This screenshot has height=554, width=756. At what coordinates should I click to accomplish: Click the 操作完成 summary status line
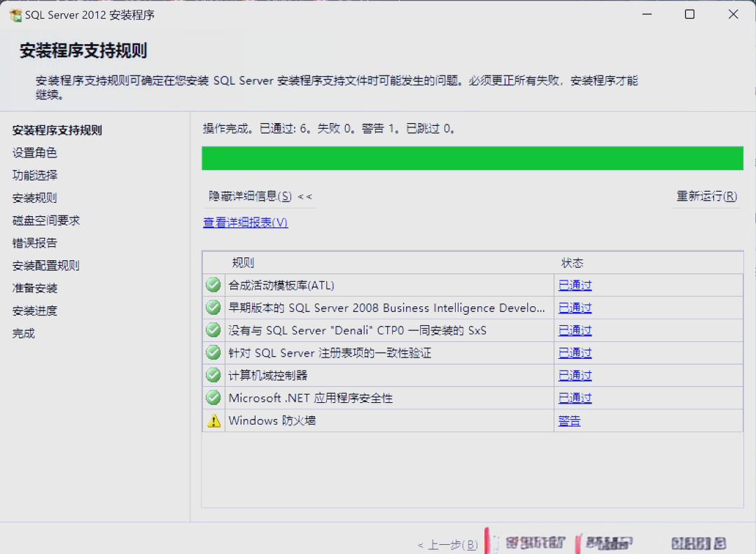click(x=329, y=129)
